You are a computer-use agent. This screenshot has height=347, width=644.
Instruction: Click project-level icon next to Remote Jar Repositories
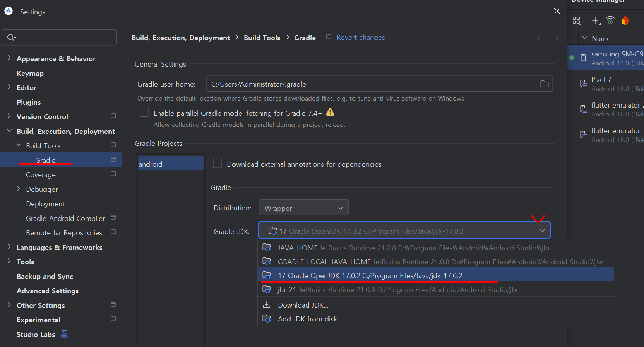point(113,232)
